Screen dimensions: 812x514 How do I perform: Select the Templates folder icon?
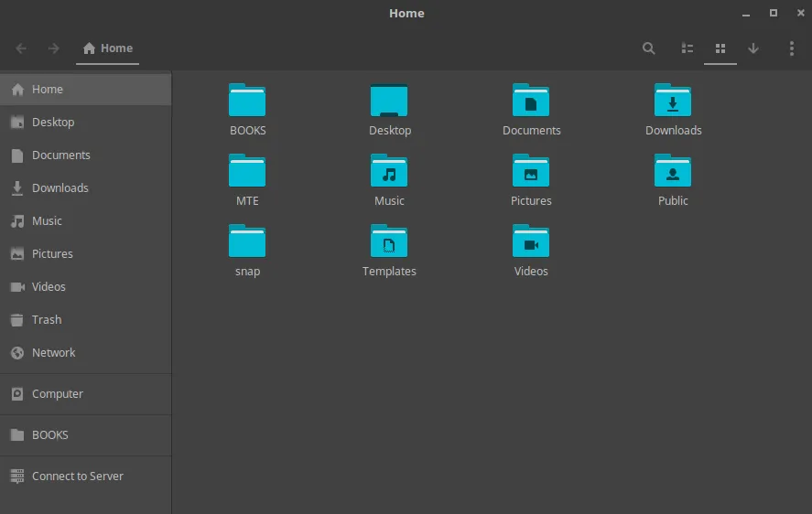[389, 241]
